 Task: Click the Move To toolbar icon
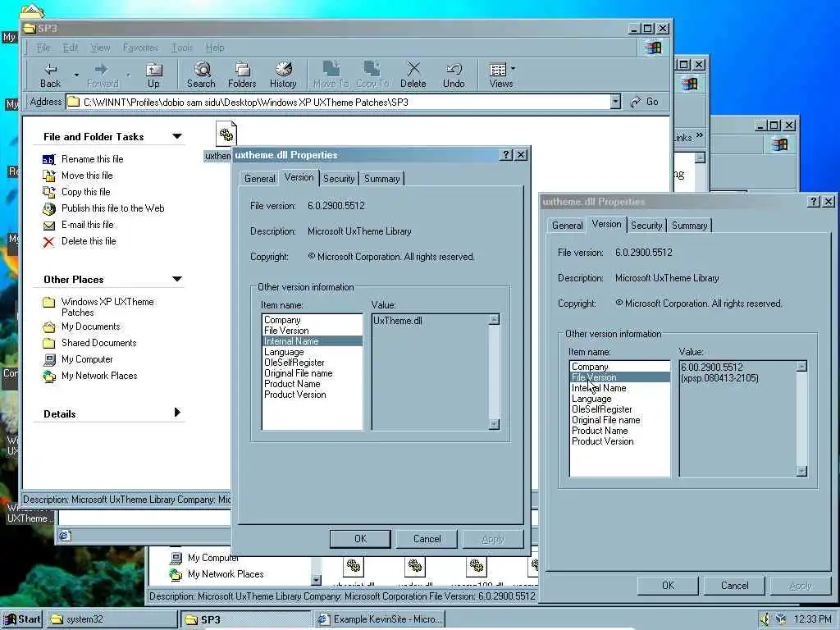[331, 75]
